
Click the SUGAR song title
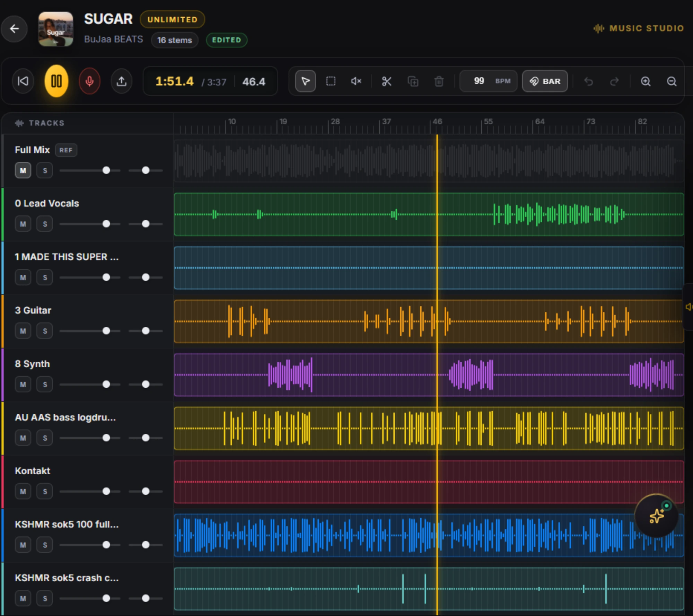click(108, 19)
